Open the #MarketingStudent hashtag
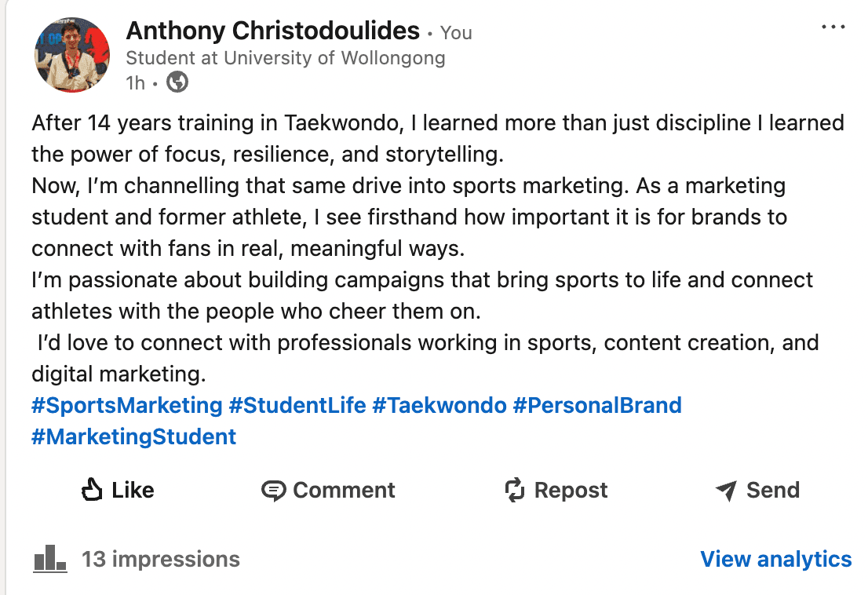This screenshot has width=868, height=595. coord(134,437)
